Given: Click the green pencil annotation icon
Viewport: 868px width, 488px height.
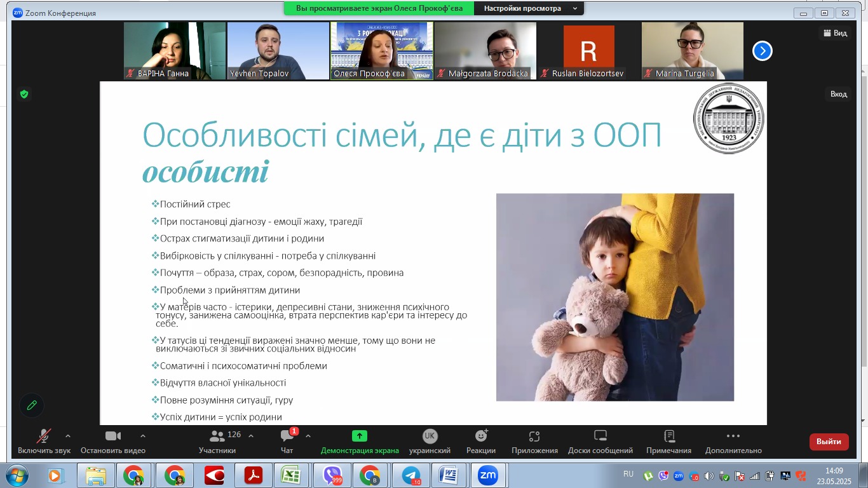Looking at the screenshot, I should pyautogui.click(x=32, y=405).
